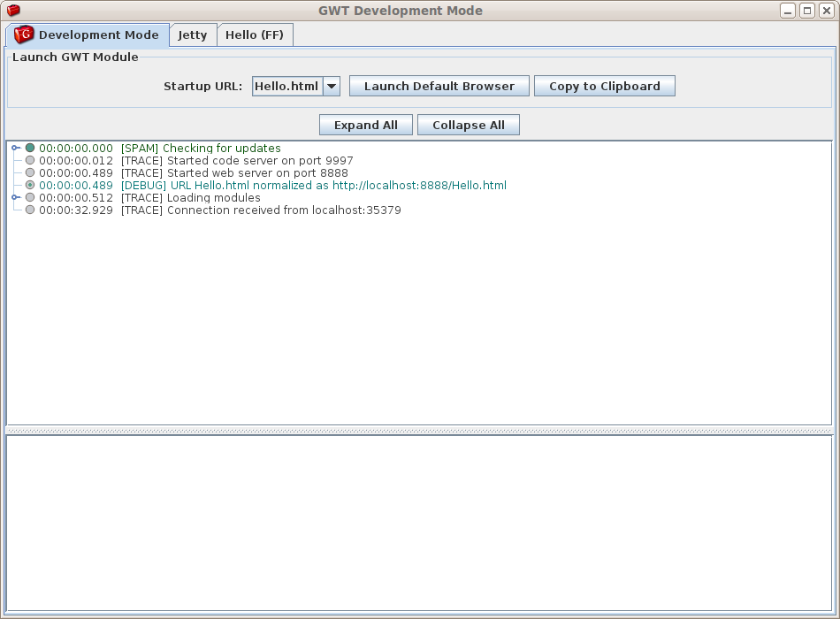Image resolution: width=840 pixels, height=619 pixels.
Task: Click the gray icon beside Started code server
Action: (30, 160)
